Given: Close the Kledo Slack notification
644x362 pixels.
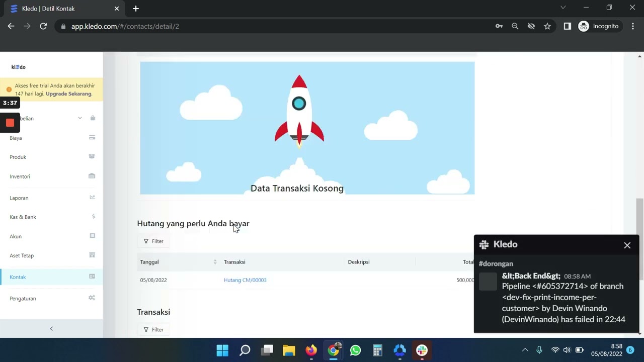Looking at the screenshot, I should 627,245.
